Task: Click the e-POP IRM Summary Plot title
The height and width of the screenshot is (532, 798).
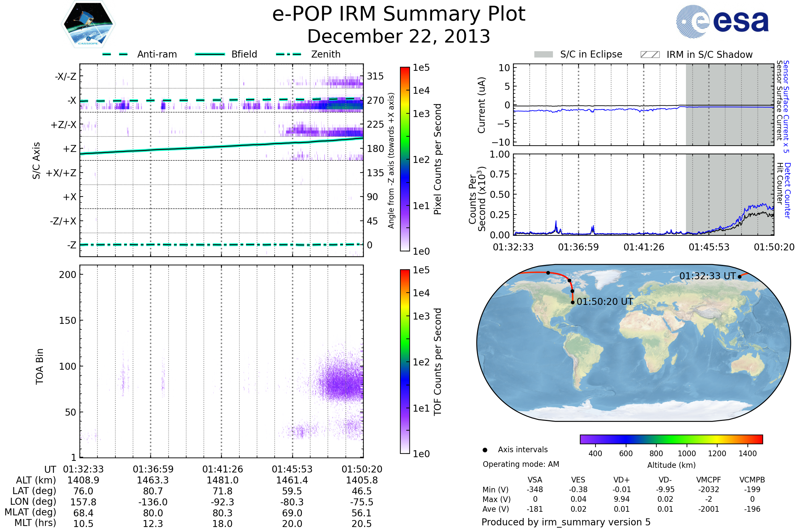Action: (x=399, y=14)
